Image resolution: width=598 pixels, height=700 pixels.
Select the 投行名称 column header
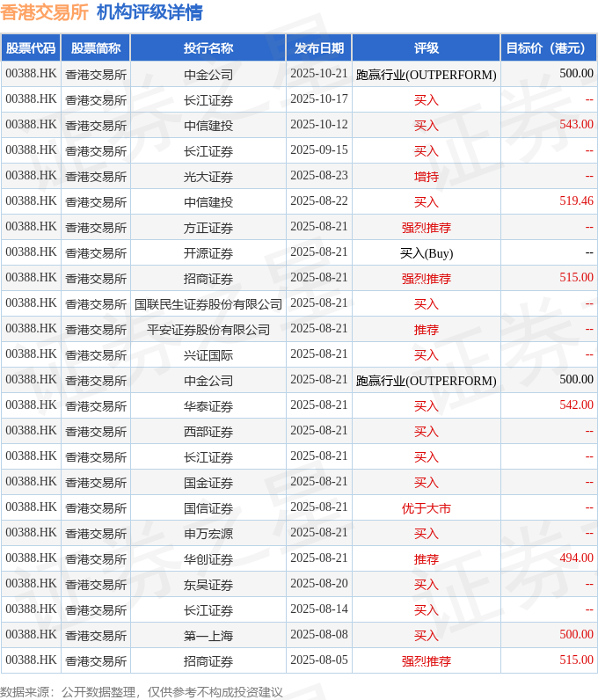coord(208,48)
